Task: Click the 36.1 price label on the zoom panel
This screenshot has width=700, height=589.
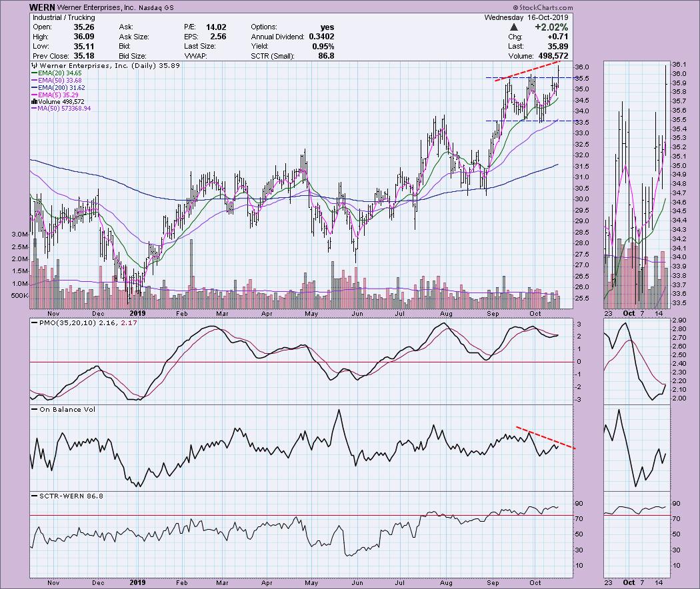Action: click(x=679, y=64)
